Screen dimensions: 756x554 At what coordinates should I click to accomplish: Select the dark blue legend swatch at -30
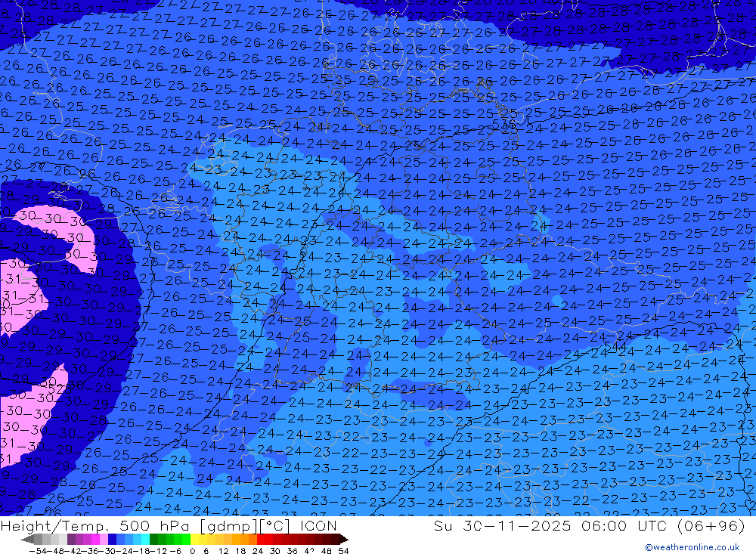click(113, 539)
